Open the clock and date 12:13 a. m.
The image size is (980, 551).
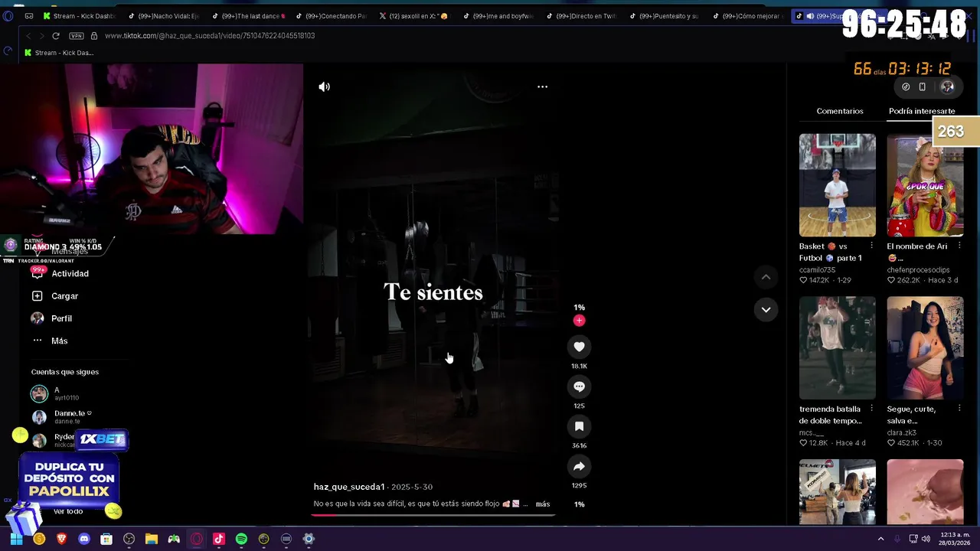(954, 540)
